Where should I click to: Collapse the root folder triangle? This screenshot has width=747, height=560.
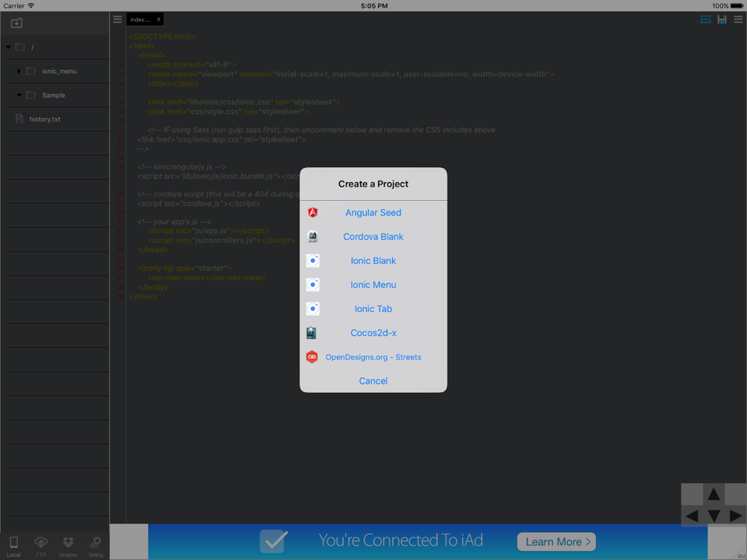[x=8, y=46]
